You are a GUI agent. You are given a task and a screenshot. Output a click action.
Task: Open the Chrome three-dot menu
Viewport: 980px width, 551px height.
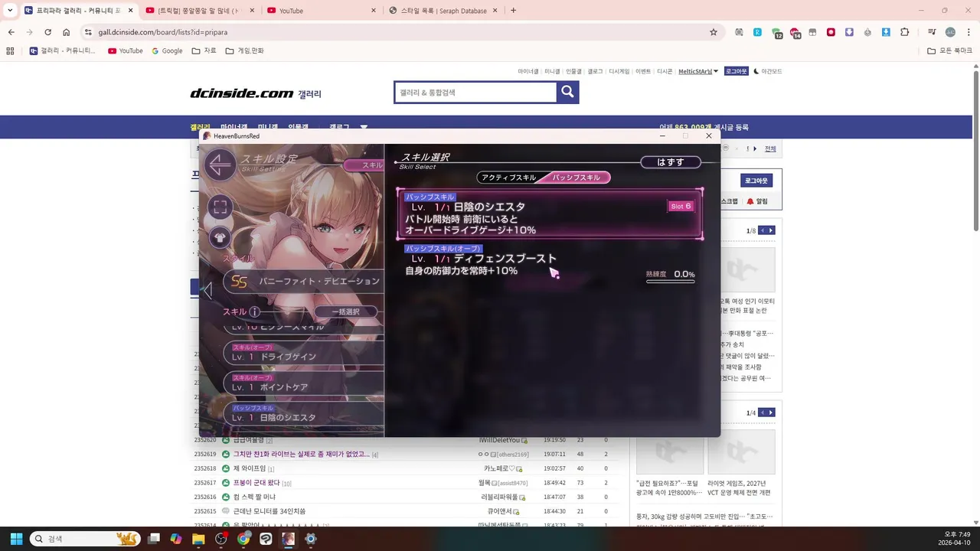969,32
